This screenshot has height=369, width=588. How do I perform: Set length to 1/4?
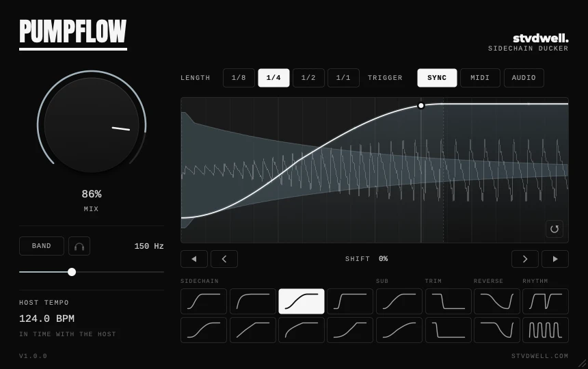click(273, 78)
